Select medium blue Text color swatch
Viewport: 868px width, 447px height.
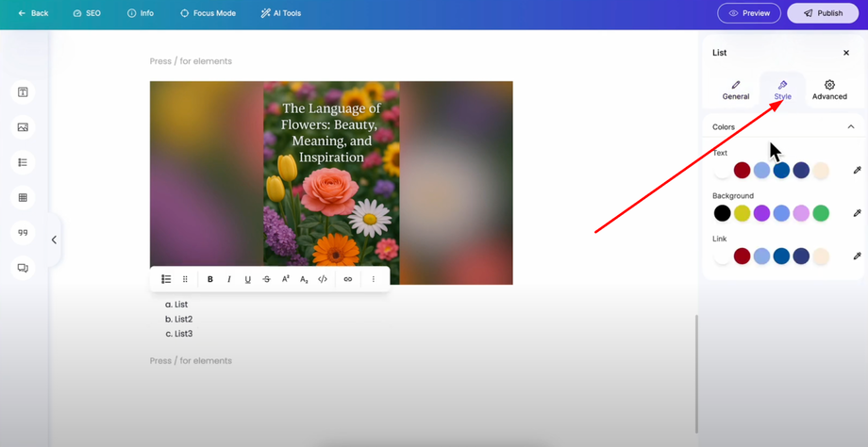781,171
